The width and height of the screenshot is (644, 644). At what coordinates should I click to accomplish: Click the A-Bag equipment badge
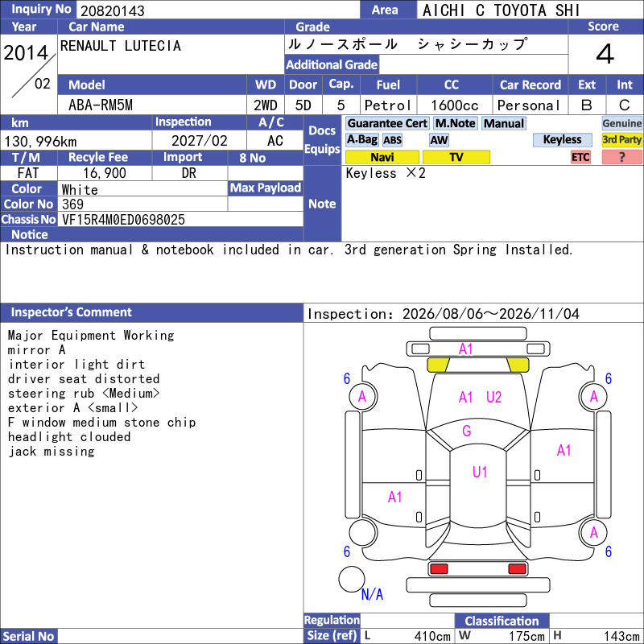(361, 139)
